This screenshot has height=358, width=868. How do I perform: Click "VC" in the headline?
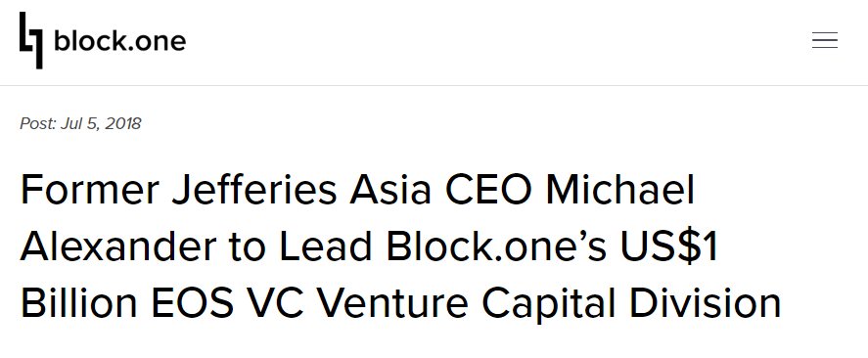click(x=275, y=303)
